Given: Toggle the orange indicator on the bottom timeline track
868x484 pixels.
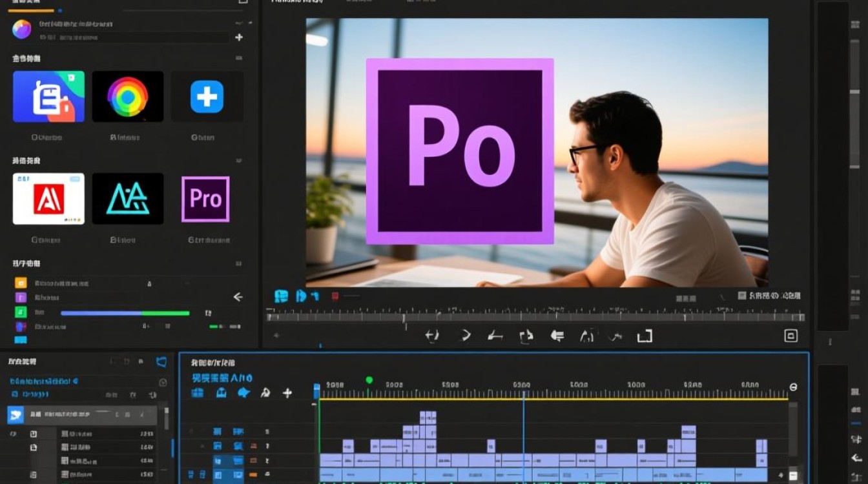Looking at the screenshot, I should point(253,475).
